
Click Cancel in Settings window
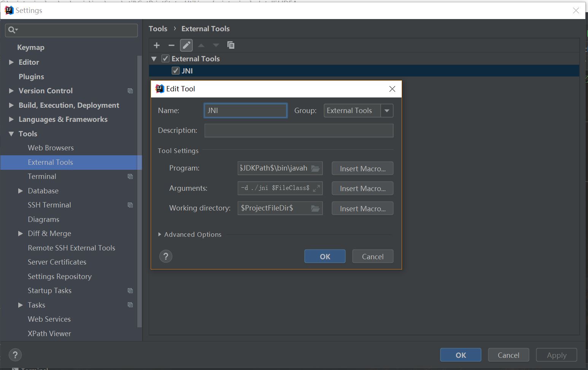(509, 355)
